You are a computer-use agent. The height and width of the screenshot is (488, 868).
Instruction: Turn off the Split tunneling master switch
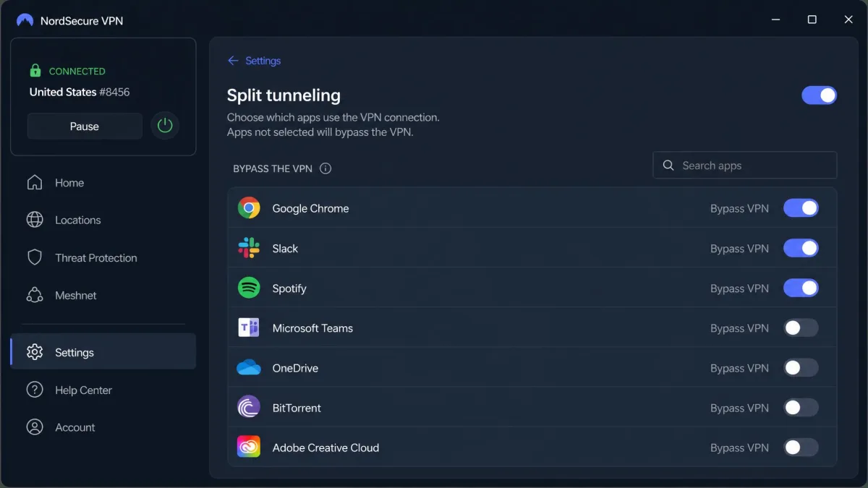[x=820, y=95]
